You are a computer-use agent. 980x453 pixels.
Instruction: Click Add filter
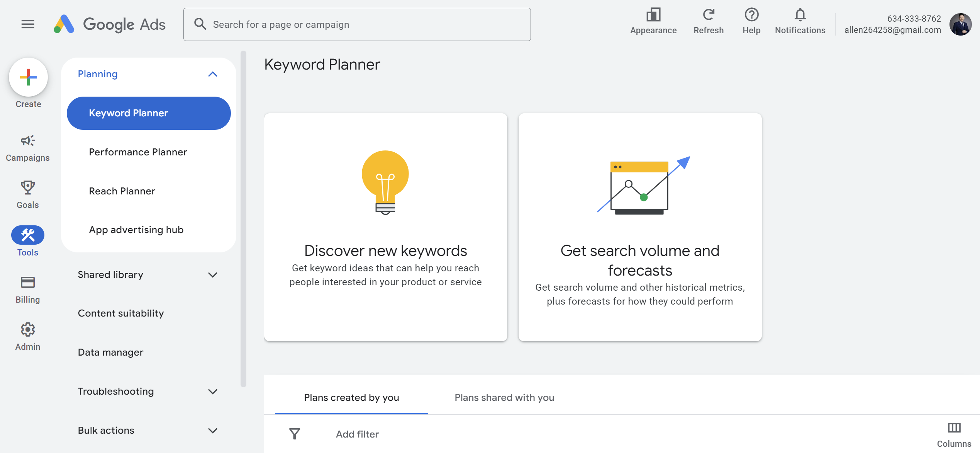pyautogui.click(x=357, y=434)
